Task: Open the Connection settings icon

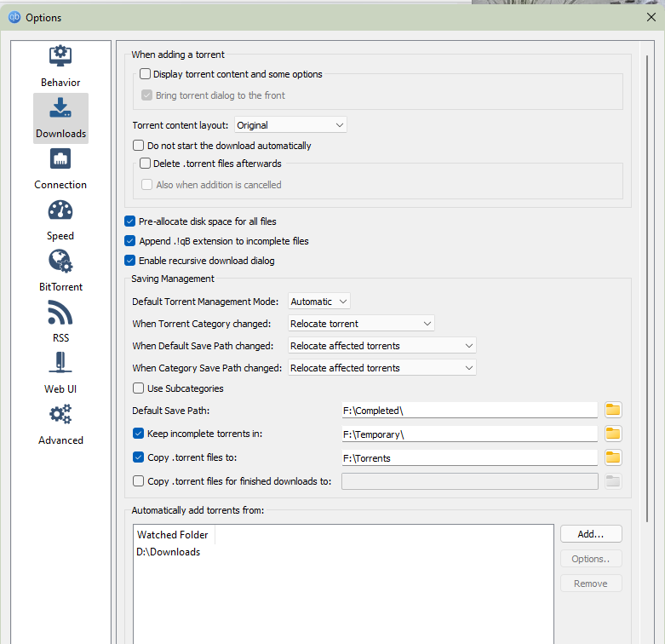Action: [60, 159]
